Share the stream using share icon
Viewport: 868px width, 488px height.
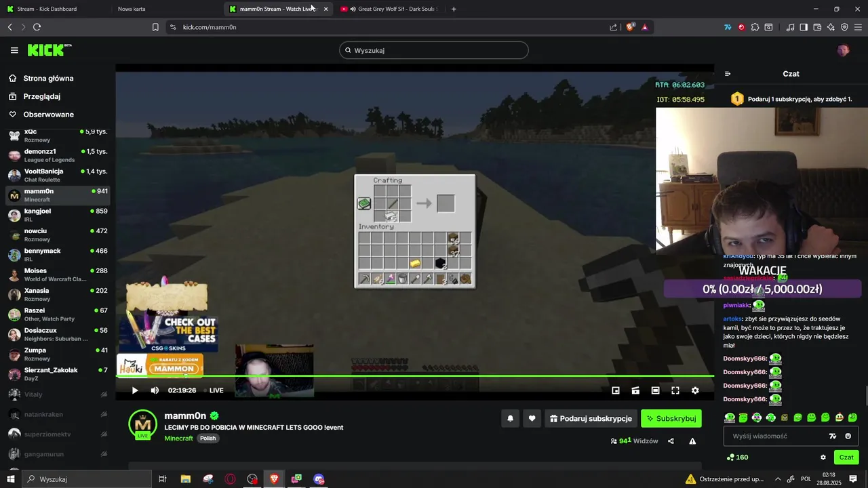[671, 441]
